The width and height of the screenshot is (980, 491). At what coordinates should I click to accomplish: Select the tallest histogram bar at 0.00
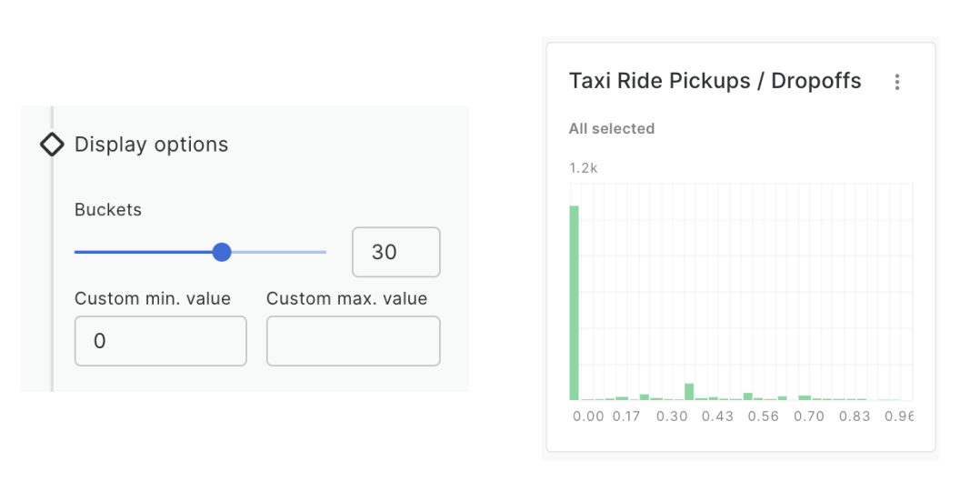click(x=575, y=302)
